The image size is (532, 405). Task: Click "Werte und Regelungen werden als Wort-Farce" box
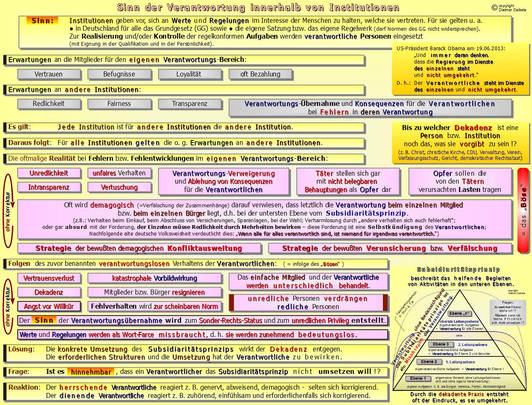pyautogui.click(x=203, y=335)
